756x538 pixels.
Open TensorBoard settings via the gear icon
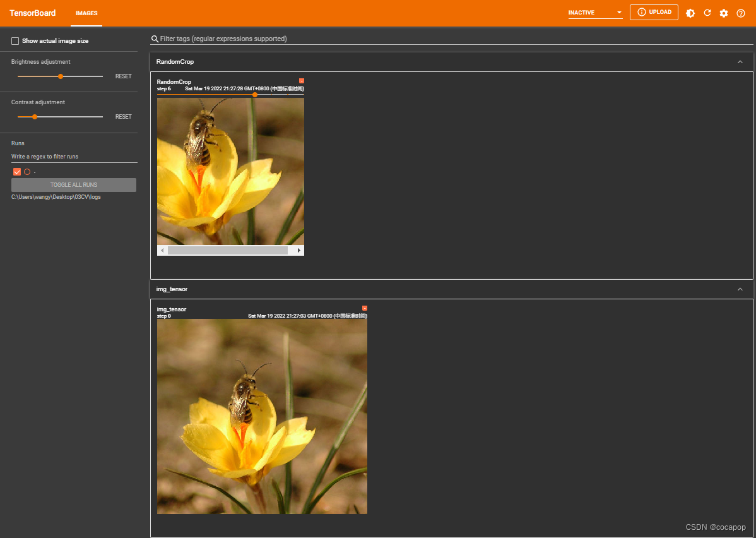pos(724,13)
